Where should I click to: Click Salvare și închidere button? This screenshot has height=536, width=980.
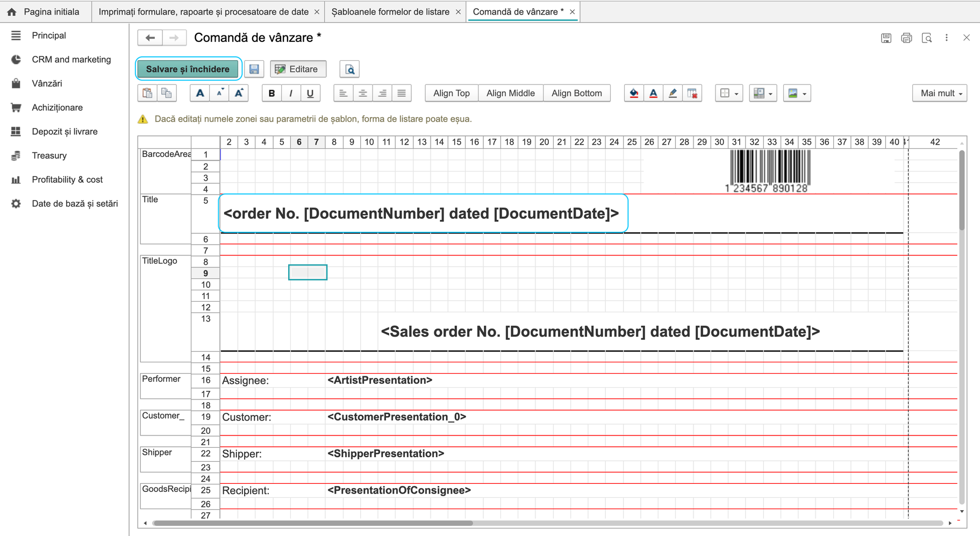(x=188, y=69)
